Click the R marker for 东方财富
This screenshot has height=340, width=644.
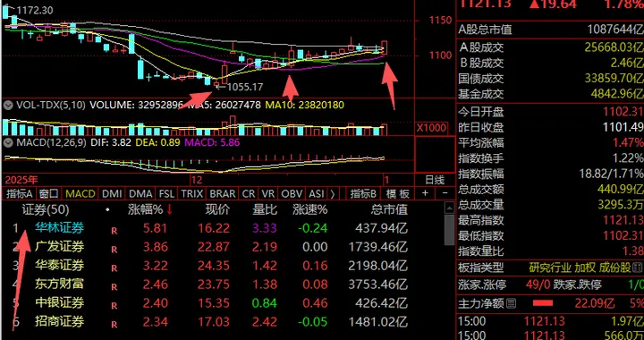click(114, 287)
